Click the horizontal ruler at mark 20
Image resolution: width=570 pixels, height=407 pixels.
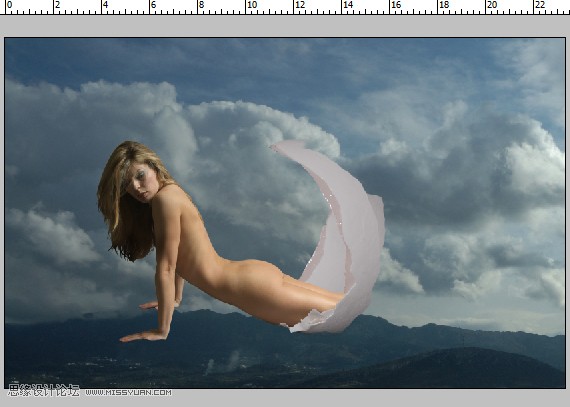(x=492, y=5)
